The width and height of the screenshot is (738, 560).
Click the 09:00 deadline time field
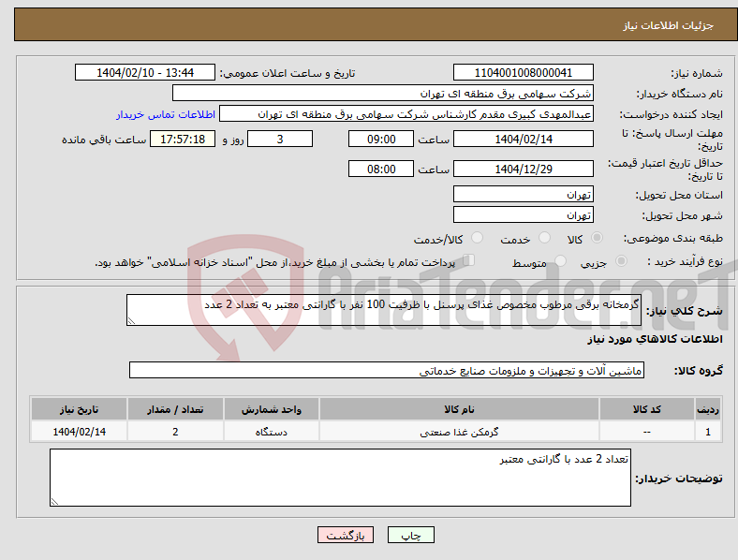(x=381, y=139)
